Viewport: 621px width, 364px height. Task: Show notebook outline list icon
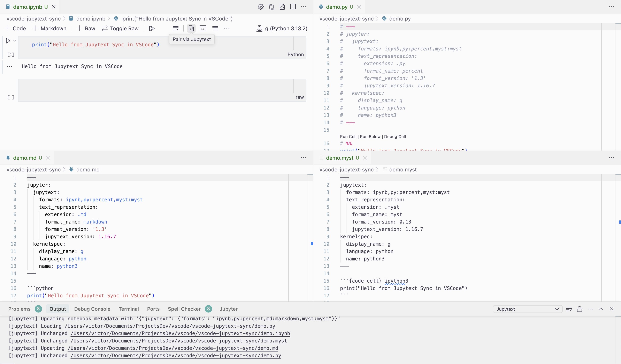click(x=215, y=29)
